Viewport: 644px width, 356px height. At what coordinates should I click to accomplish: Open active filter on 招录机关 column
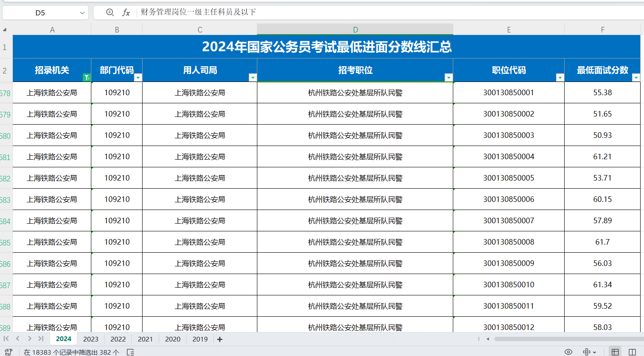click(x=87, y=77)
